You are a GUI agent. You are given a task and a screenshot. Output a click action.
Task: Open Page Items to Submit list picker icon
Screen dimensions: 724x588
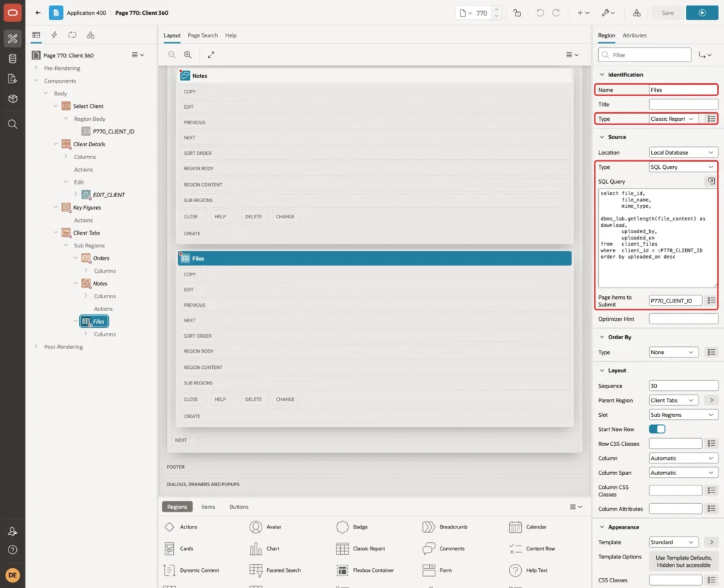[711, 300]
